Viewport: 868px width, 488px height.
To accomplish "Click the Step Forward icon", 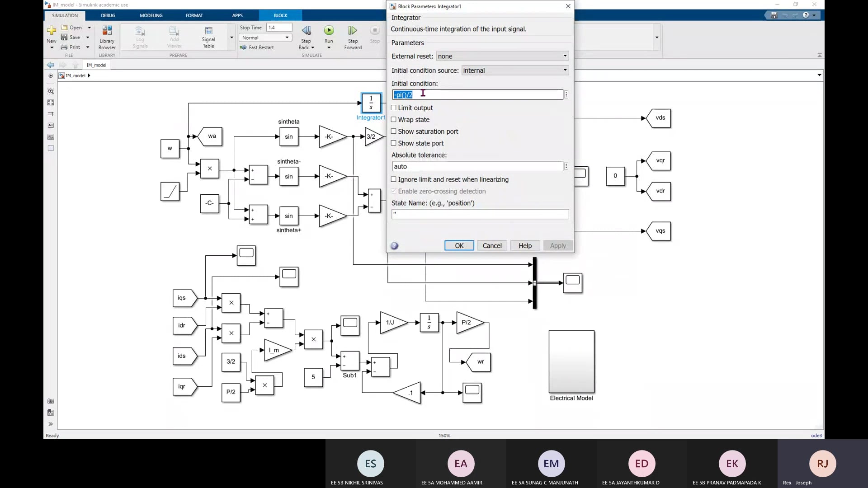I will [352, 31].
